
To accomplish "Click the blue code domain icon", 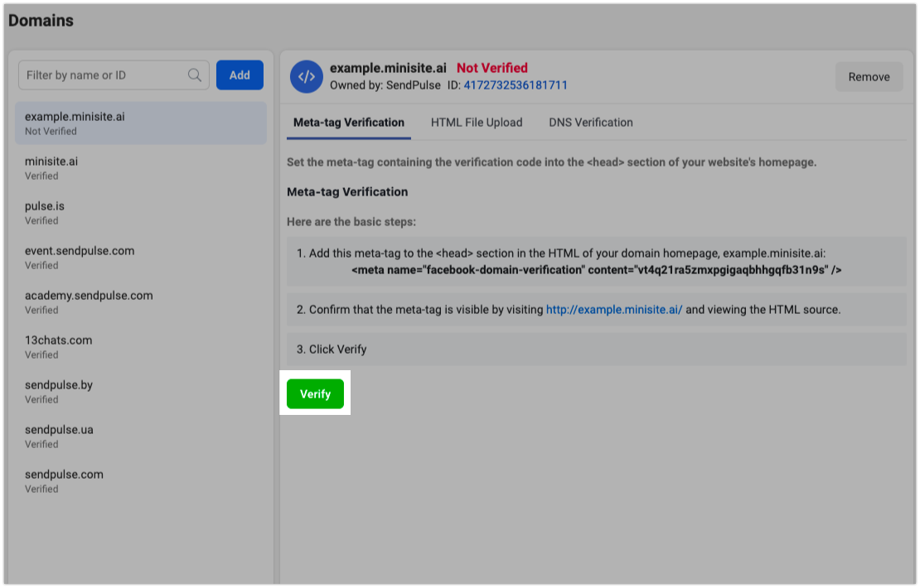I will pyautogui.click(x=307, y=77).
